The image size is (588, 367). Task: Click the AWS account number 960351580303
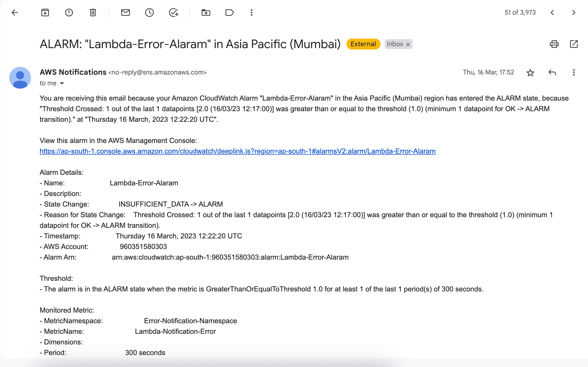click(143, 247)
